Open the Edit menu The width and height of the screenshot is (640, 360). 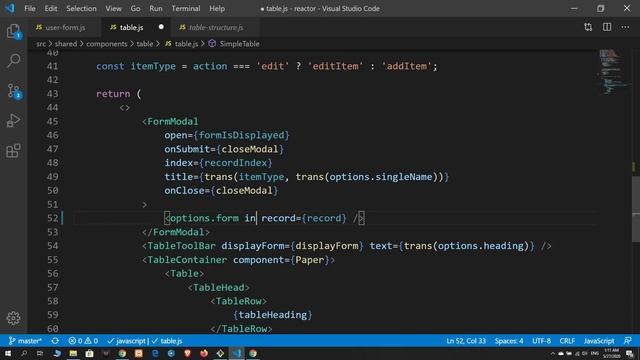51,8
